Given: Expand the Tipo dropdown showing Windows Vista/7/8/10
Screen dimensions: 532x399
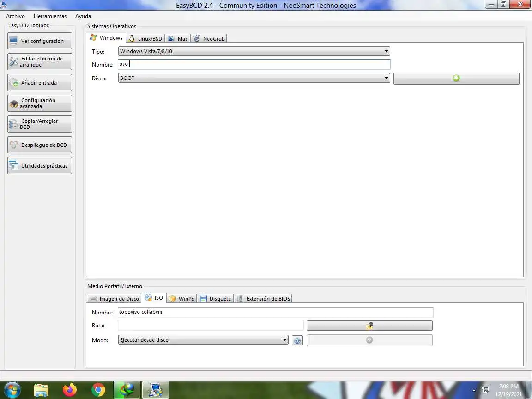Looking at the screenshot, I should tap(254, 51).
